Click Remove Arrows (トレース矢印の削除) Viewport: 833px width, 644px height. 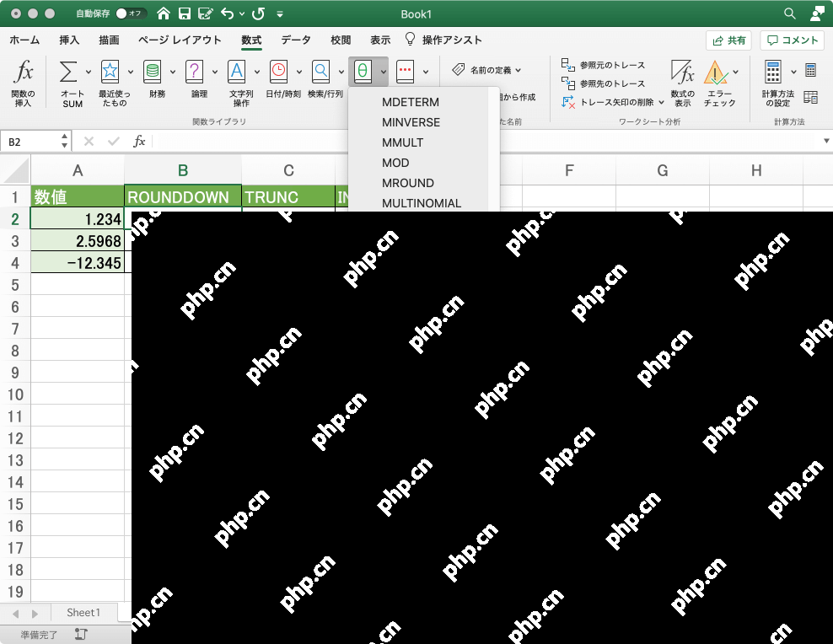coord(608,102)
